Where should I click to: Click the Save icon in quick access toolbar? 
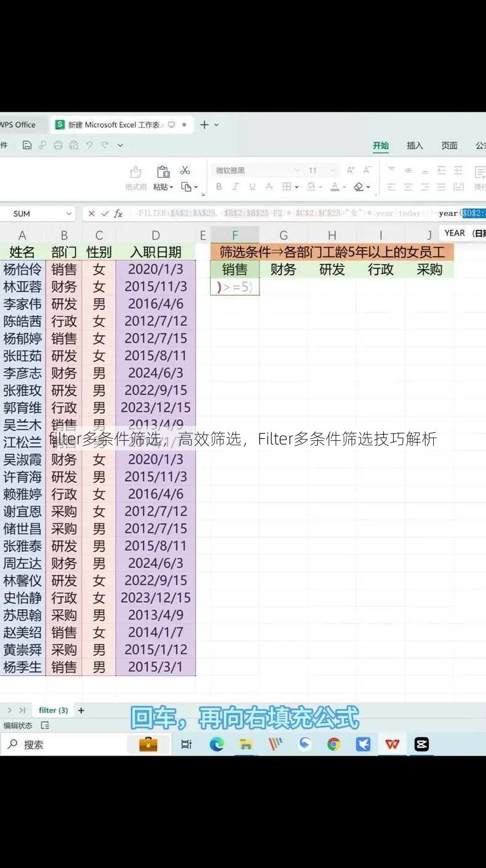(27, 145)
